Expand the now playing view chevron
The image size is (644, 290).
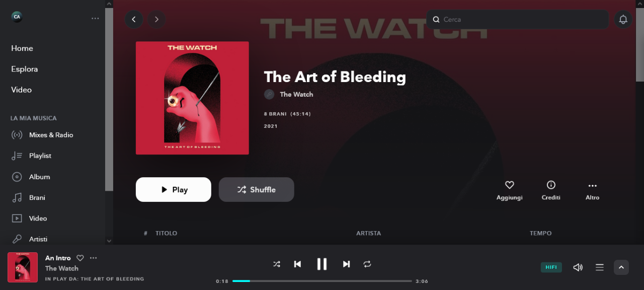tap(621, 267)
